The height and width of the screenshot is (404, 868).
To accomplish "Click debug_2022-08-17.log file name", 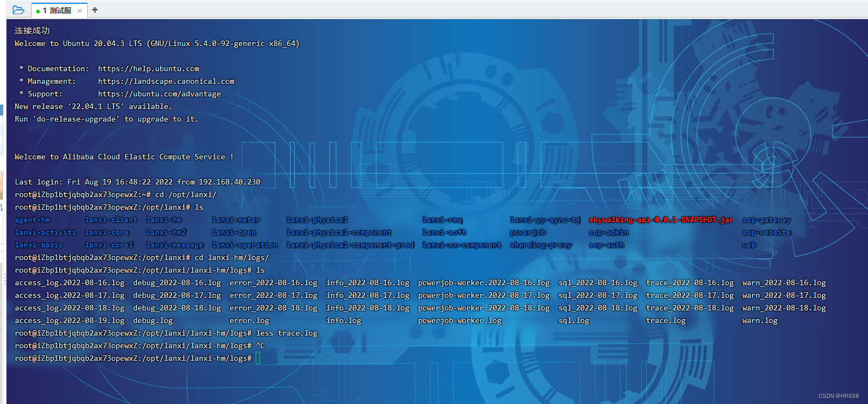I will click(177, 295).
